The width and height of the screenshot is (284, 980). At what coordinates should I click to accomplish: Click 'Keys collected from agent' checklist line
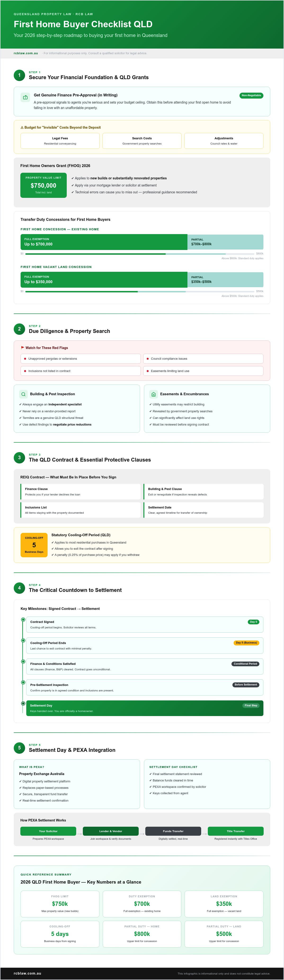tap(169, 793)
